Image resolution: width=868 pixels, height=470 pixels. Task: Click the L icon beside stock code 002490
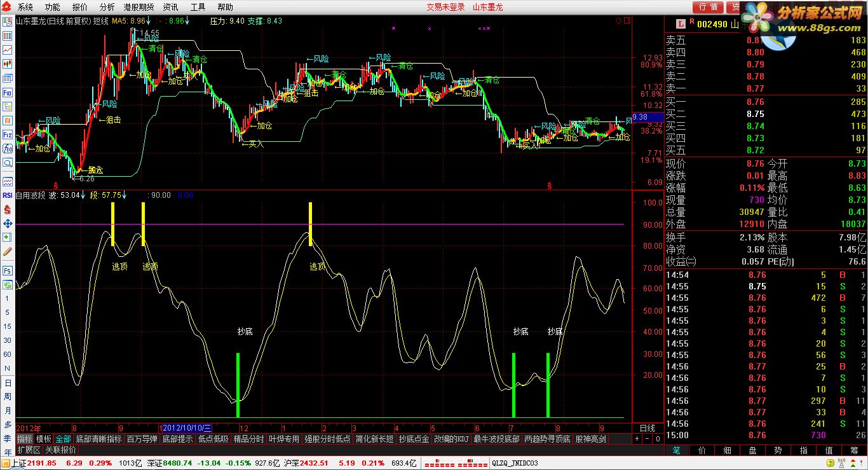(682, 24)
